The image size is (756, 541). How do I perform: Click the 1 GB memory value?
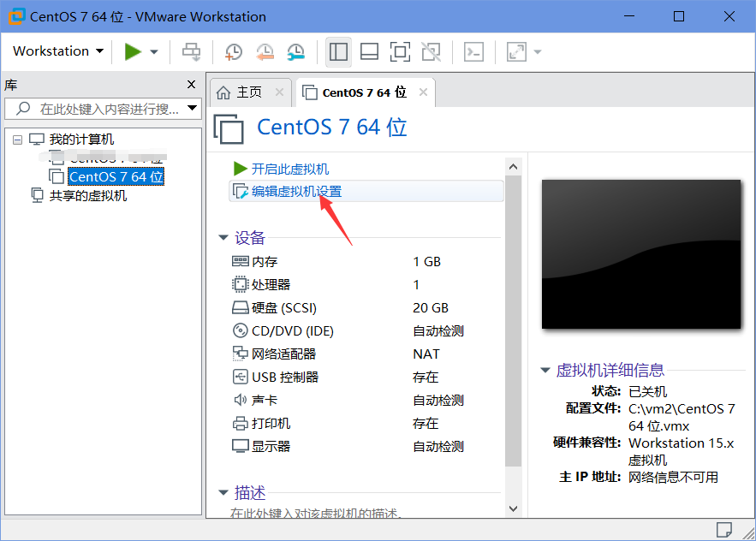(426, 262)
